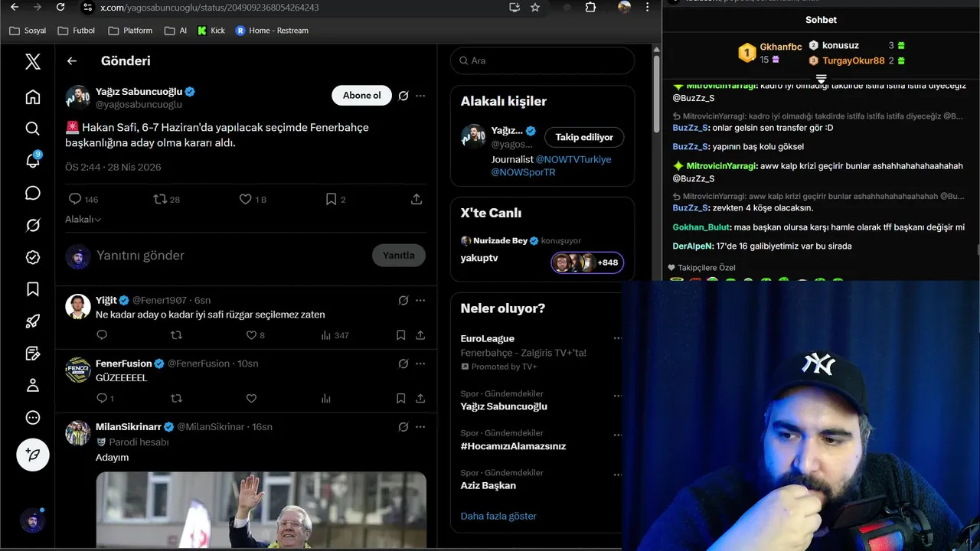
Task: Open three-dot menu on main post
Action: click(420, 96)
